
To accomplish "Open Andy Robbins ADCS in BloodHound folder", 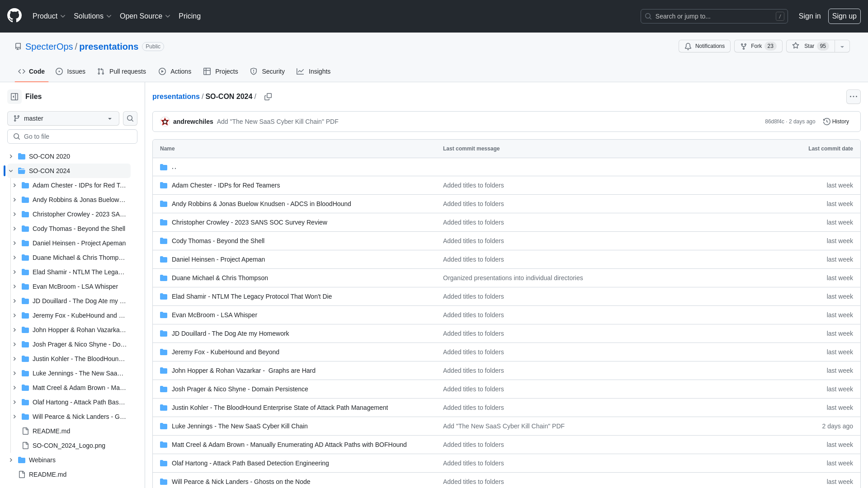I will pyautogui.click(x=261, y=204).
